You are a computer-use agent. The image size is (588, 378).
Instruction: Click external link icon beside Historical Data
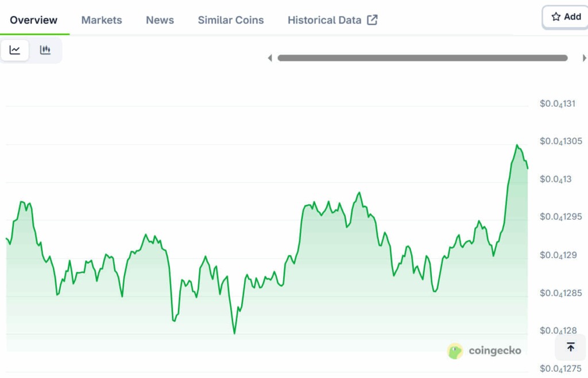point(372,20)
